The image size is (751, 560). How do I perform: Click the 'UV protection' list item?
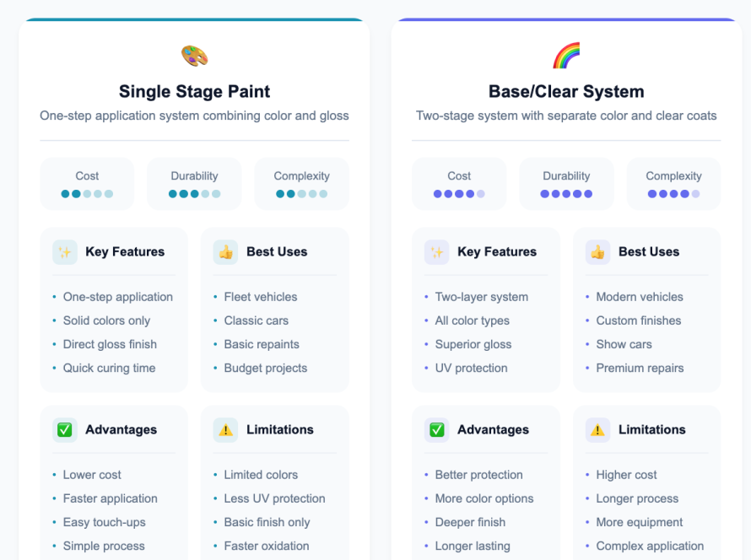(471, 368)
